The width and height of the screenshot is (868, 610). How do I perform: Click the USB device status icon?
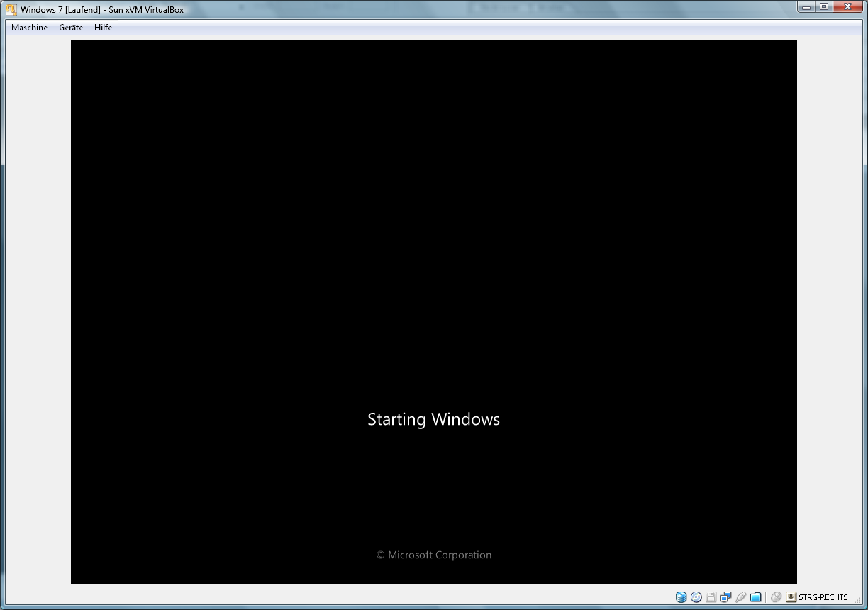741,597
